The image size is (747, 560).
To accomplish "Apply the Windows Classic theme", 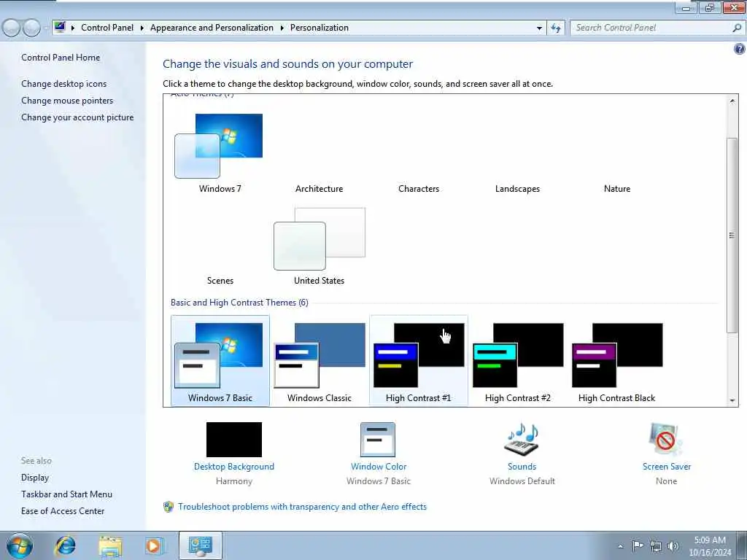I will coord(320,360).
